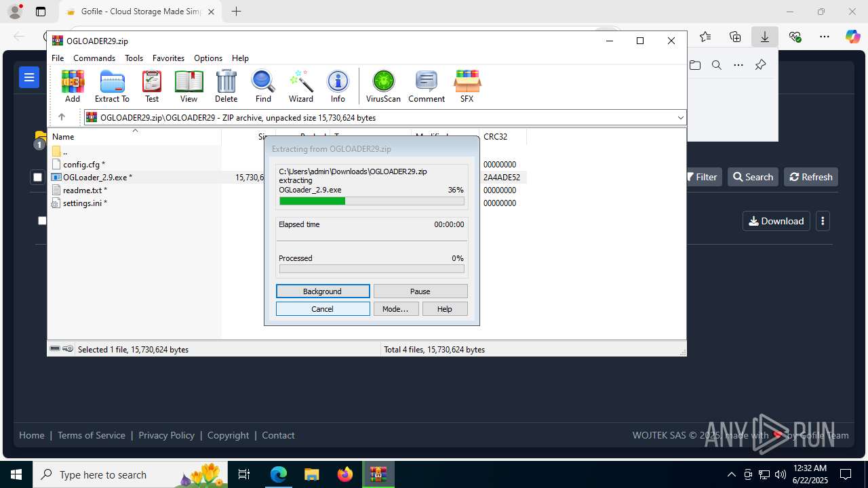Open File Explorer from taskbar

pyautogui.click(x=311, y=474)
